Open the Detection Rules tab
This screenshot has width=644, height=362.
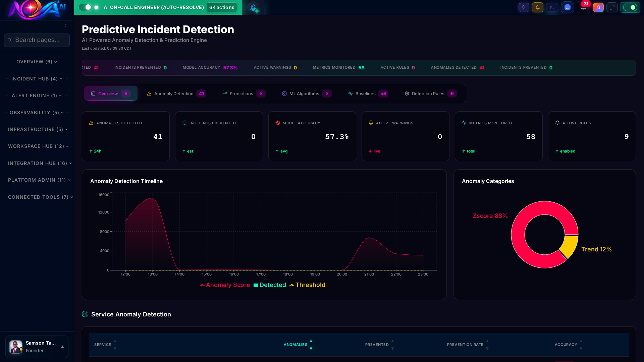(x=430, y=94)
